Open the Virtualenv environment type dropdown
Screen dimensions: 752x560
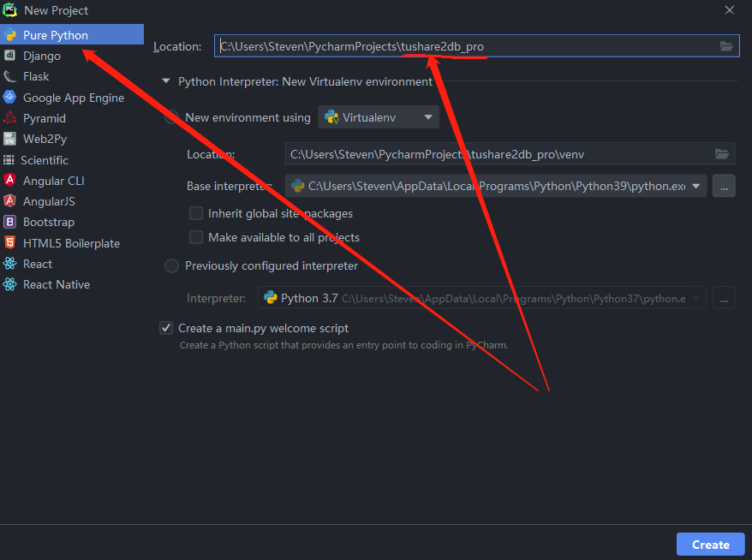(x=379, y=117)
